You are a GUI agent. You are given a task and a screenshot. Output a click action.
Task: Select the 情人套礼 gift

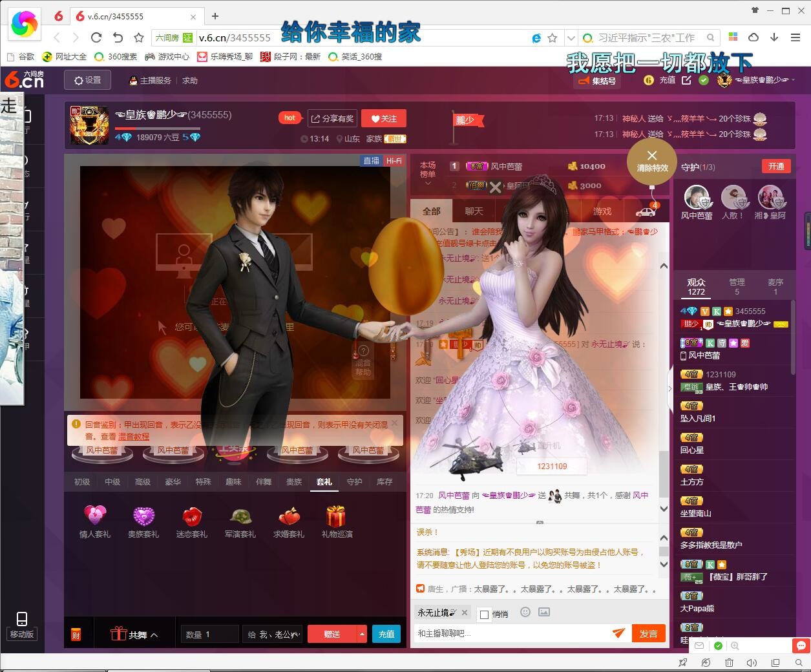pyautogui.click(x=95, y=521)
